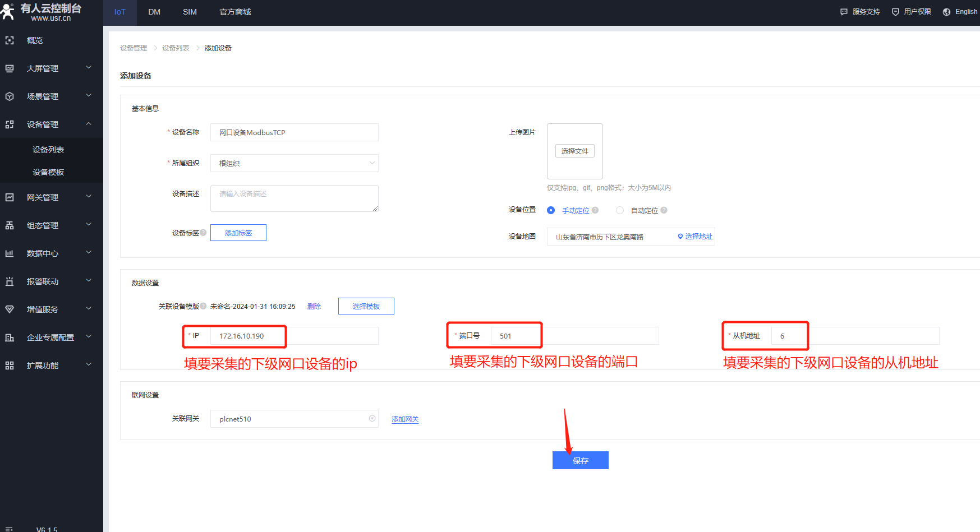Click the 报警联动 alarm icon
980x532 pixels.
[x=10, y=281]
